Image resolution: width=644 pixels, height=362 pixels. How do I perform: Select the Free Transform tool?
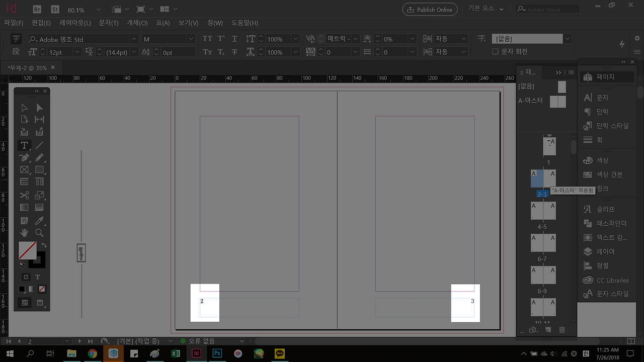[39, 195]
